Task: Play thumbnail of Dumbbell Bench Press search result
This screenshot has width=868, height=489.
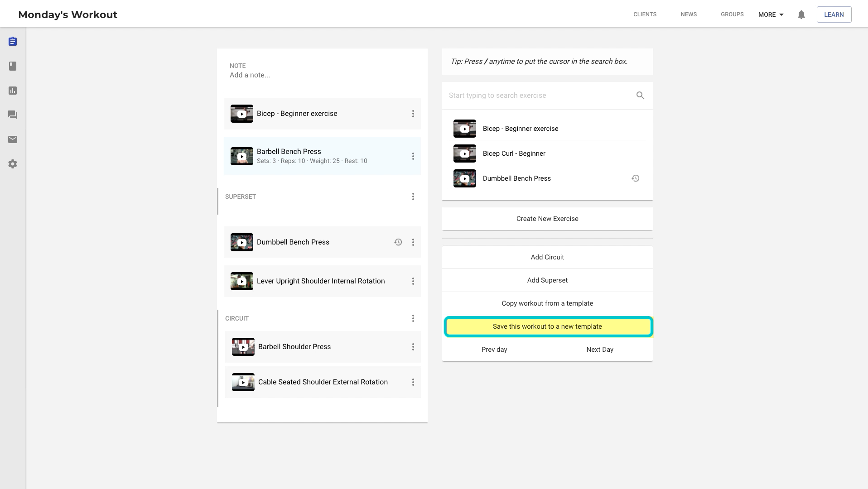Action: click(x=465, y=178)
